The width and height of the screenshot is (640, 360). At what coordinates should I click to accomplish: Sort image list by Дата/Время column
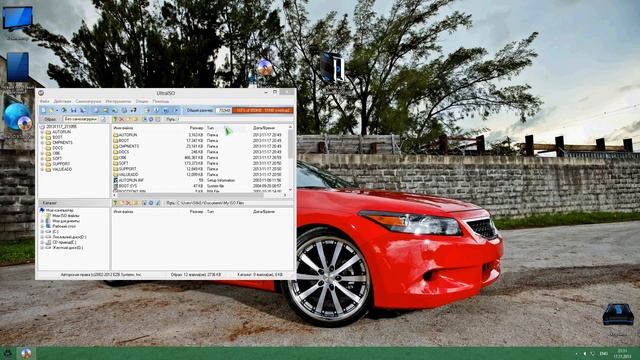pyautogui.click(x=264, y=128)
